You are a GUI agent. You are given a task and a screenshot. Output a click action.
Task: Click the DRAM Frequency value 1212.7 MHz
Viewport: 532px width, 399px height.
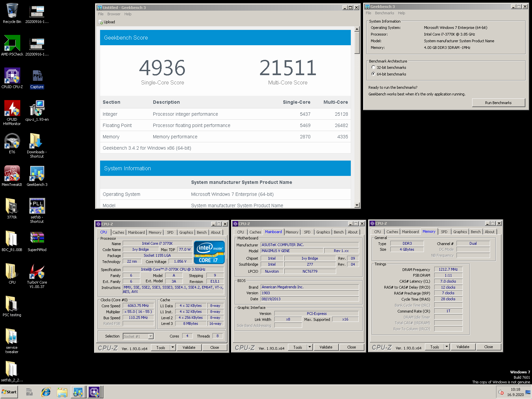(448, 270)
